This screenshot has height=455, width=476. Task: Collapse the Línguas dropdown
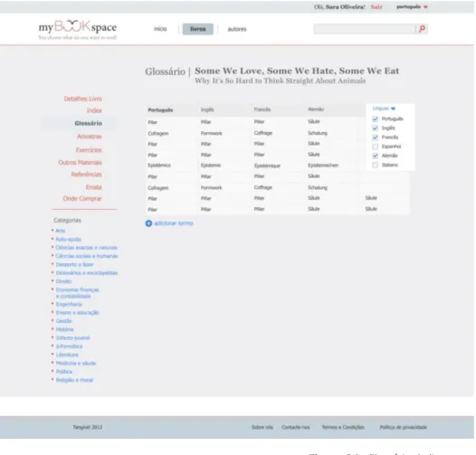[x=384, y=109]
